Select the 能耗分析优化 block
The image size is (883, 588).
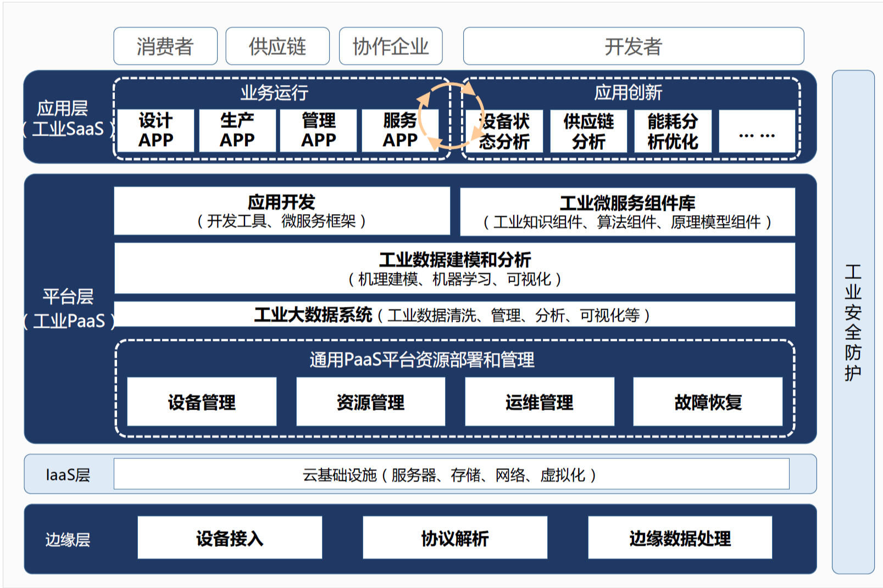[x=673, y=131]
